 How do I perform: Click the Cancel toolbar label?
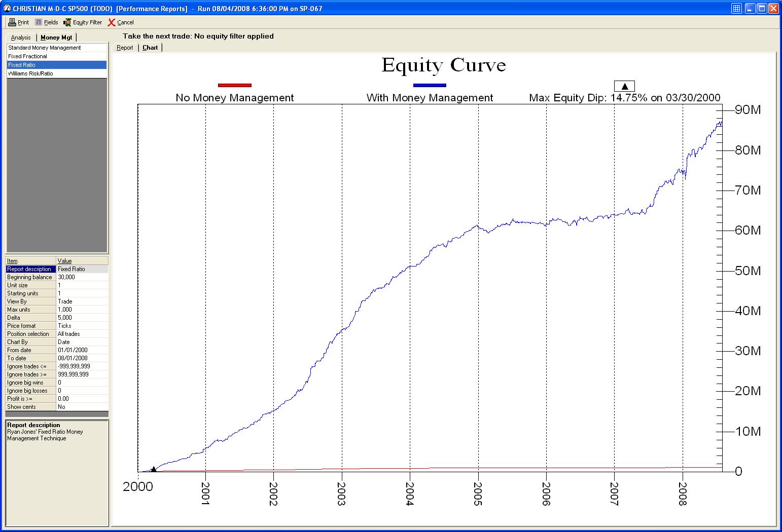coord(125,22)
